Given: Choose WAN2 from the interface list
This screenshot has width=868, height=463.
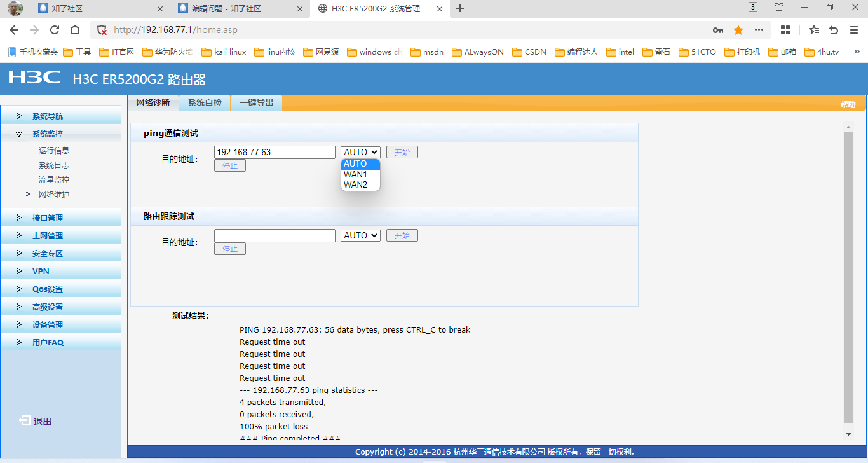Looking at the screenshot, I should [360, 185].
